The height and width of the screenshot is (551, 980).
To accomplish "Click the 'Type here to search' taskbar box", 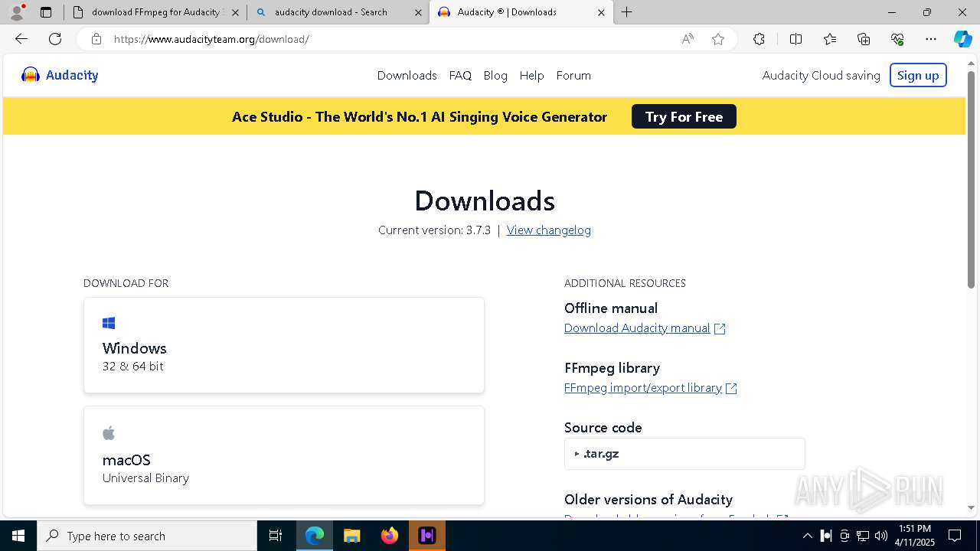I will point(147,536).
